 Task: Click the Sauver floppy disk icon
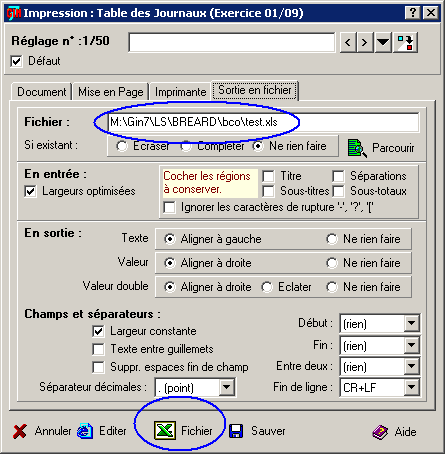click(236, 431)
